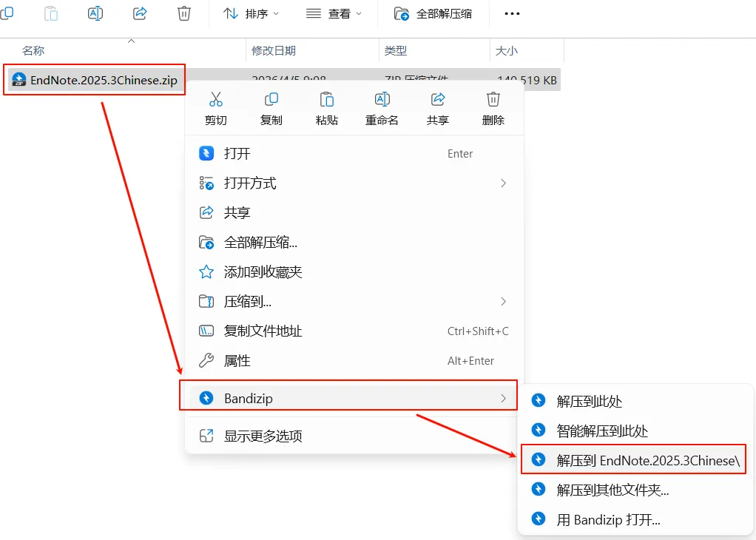Click the star icon beside 添加到收藏夹

206,272
